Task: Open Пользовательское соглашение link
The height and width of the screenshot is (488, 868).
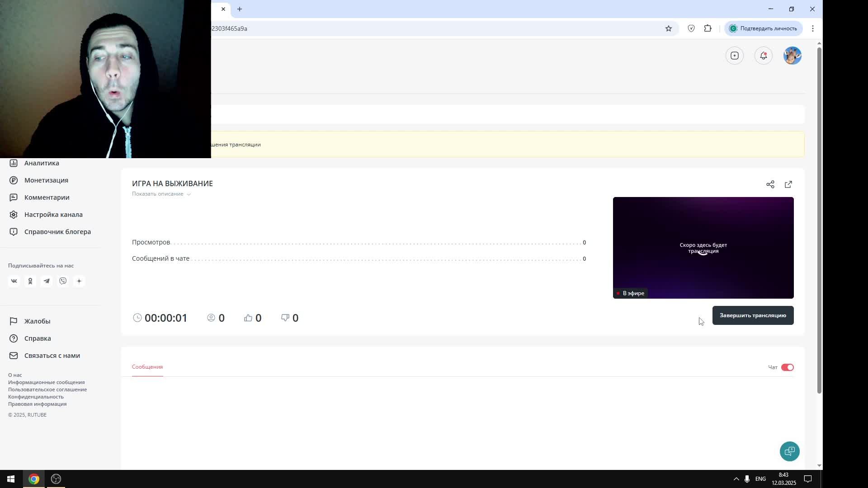Action: tap(47, 389)
